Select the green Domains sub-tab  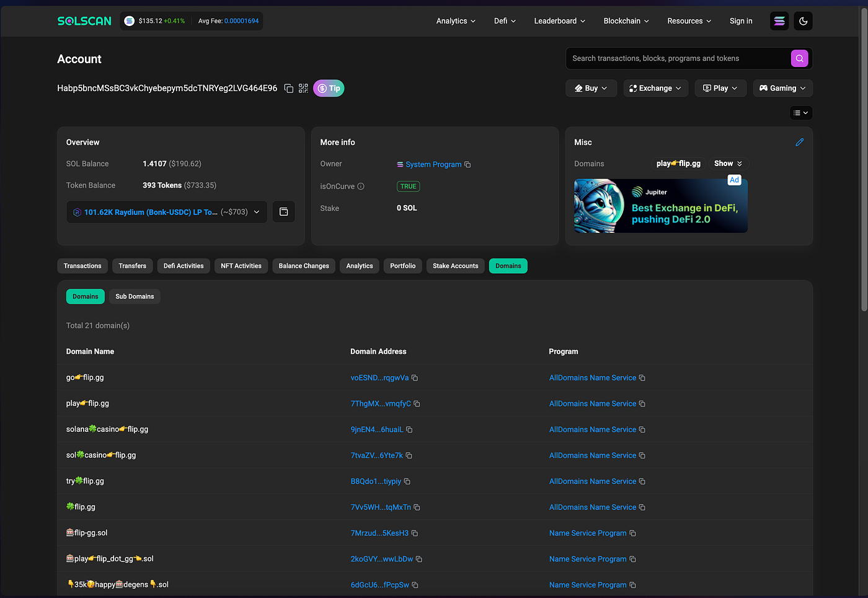pyautogui.click(x=86, y=296)
